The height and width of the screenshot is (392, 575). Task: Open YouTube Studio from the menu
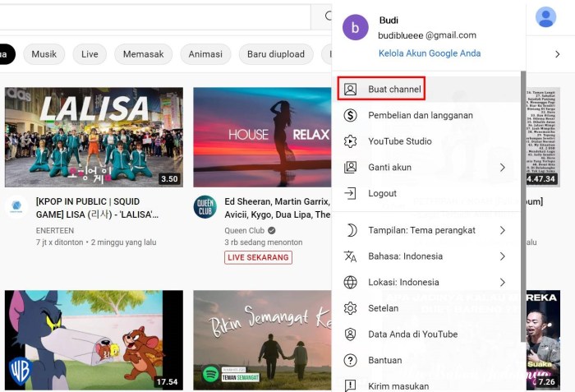(426, 141)
